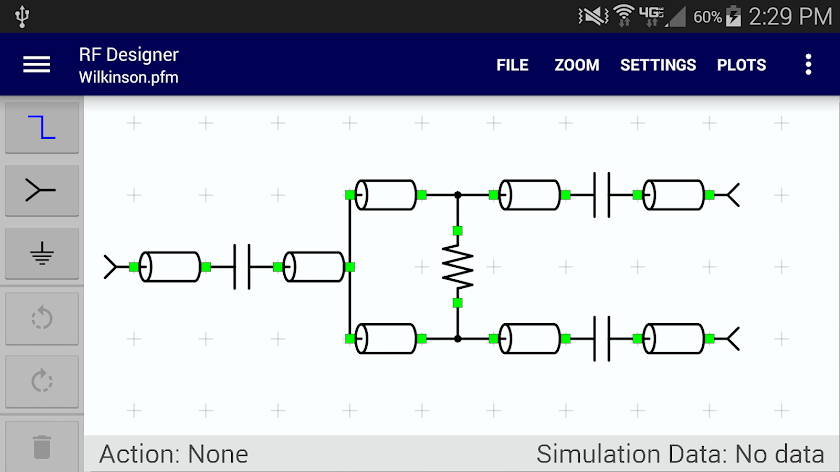Select the upper output capacitor

[602, 195]
